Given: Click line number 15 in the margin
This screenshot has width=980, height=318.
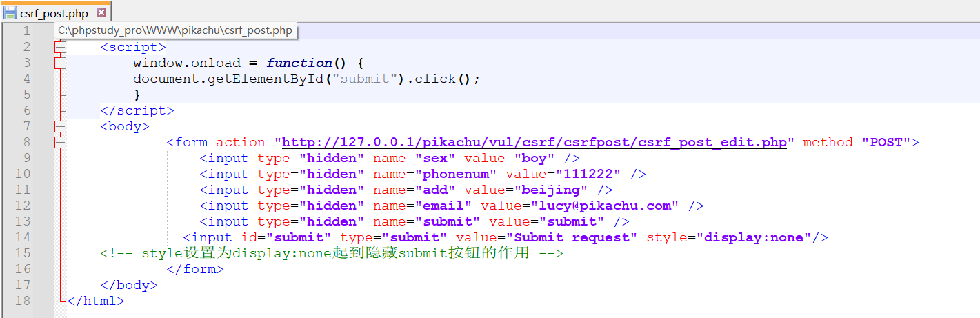Looking at the screenshot, I should click(23, 253).
